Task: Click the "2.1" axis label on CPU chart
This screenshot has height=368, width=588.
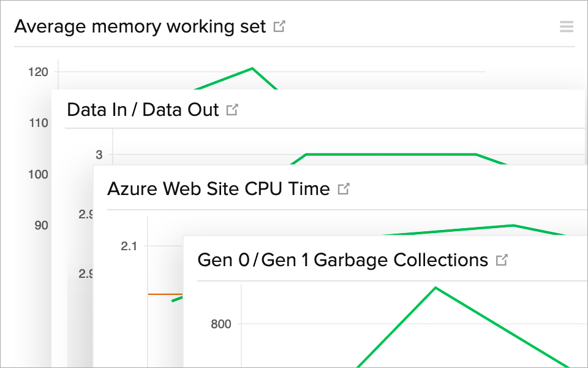Action: (x=129, y=245)
